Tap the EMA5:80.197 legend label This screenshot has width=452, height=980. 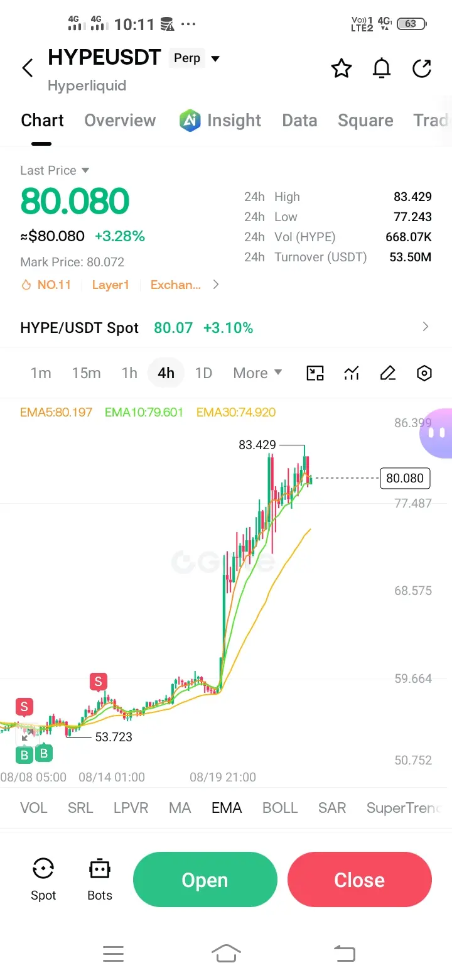pos(56,412)
